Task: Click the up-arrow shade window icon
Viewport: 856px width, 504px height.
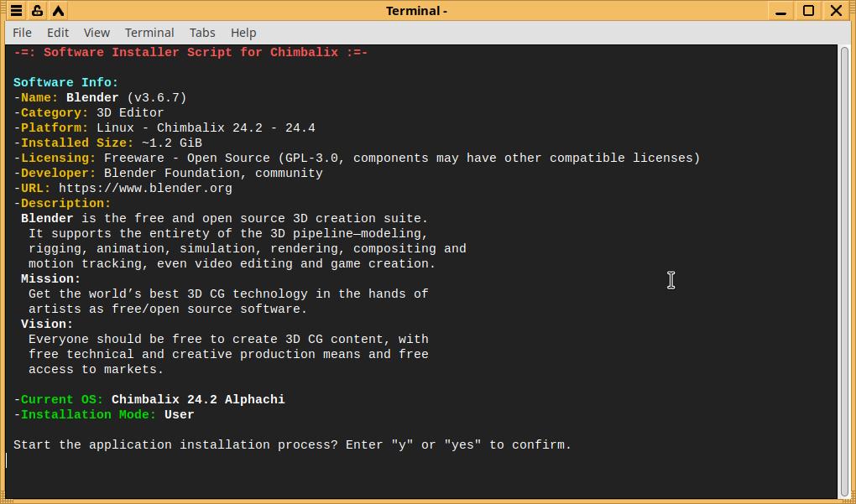Action: click(x=58, y=11)
